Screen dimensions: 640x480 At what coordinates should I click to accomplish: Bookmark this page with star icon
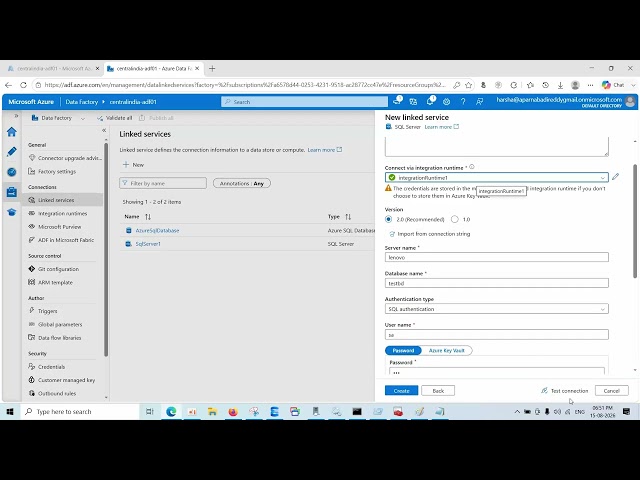point(469,85)
